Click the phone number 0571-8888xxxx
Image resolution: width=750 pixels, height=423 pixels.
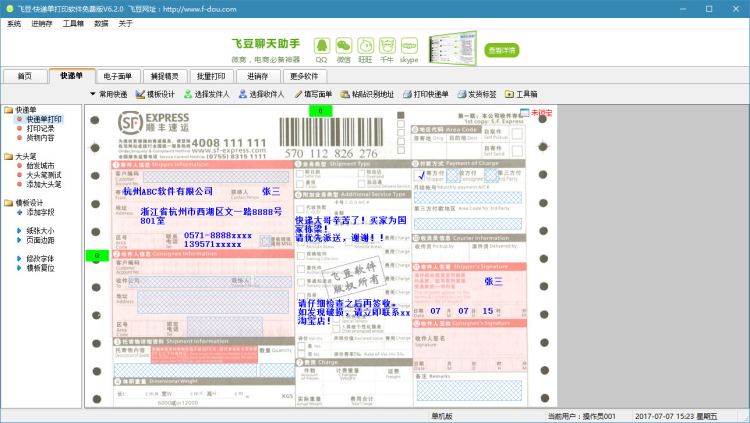218,235
